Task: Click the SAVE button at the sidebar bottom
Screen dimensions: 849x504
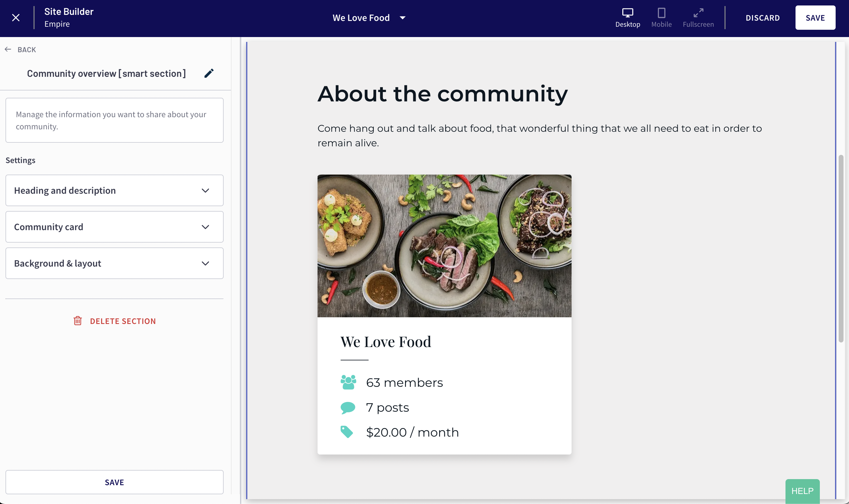Action: coord(115,482)
